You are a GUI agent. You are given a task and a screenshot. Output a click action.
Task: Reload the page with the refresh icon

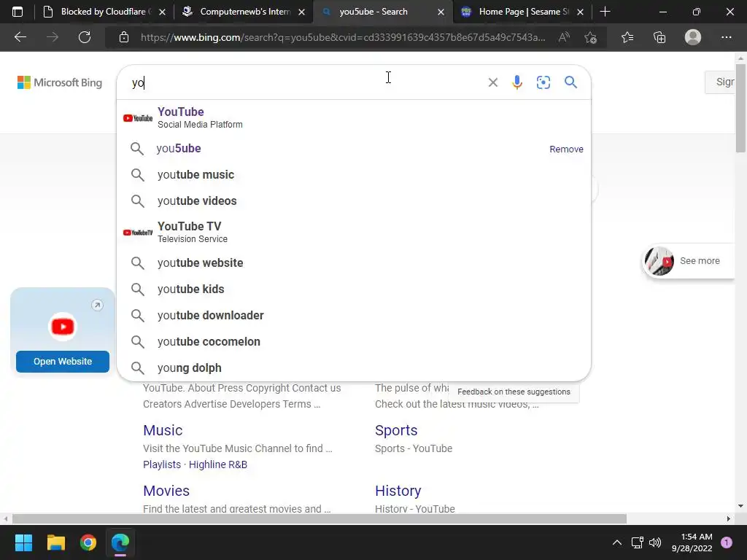[85, 37]
